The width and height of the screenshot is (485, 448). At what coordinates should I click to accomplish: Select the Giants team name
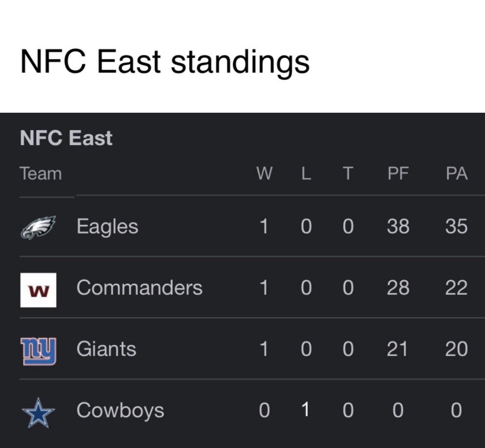click(x=107, y=349)
